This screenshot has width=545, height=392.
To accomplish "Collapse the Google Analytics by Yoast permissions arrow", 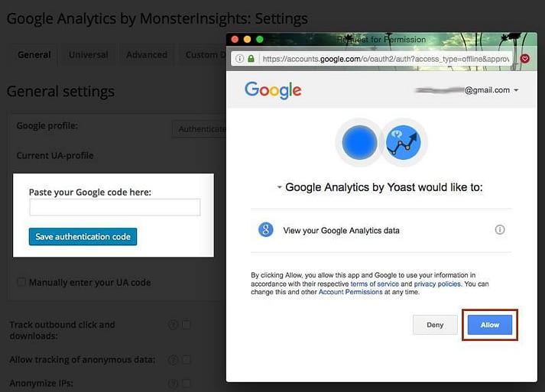I will pos(279,187).
